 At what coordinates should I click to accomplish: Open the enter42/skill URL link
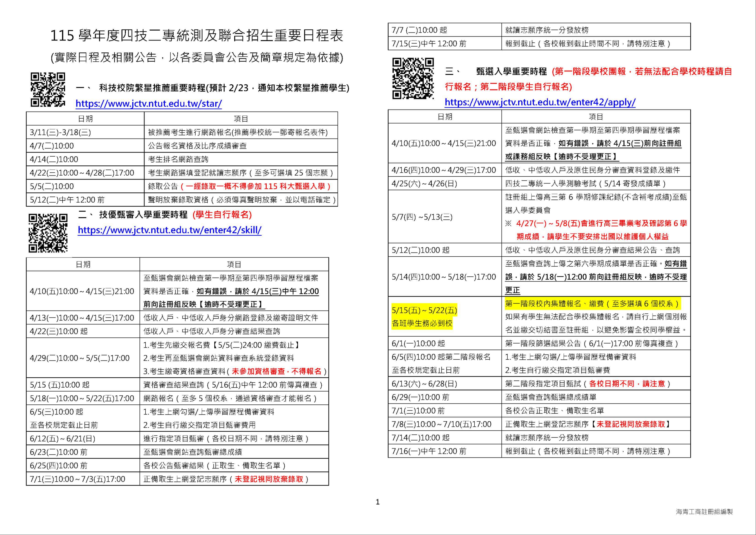pos(170,230)
